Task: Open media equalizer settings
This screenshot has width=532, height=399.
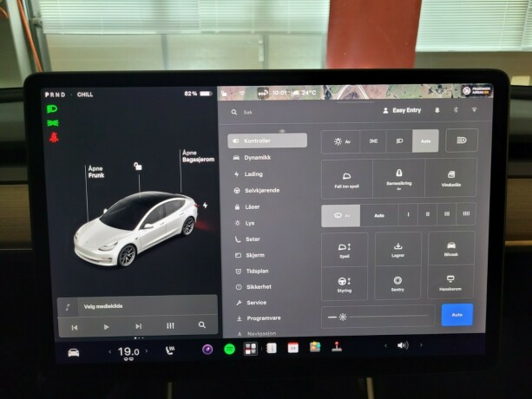Action: coord(170,325)
